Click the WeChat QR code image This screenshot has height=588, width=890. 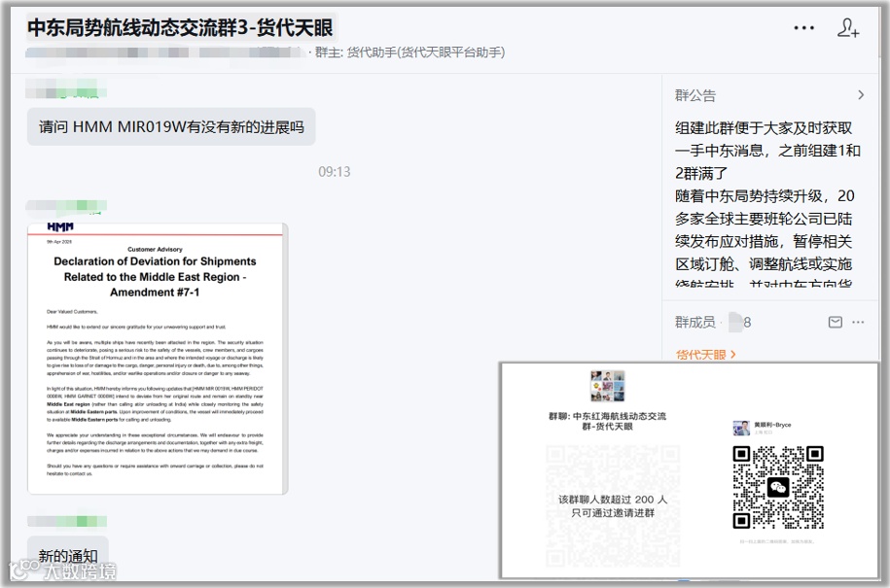pos(777,488)
